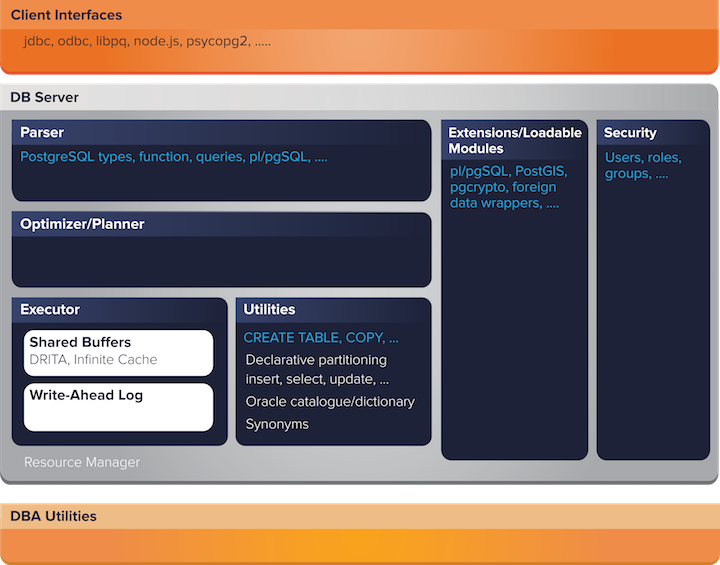Image resolution: width=720 pixels, height=565 pixels.
Task: Select the Synonyms entry in Utilities
Action: point(277,424)
